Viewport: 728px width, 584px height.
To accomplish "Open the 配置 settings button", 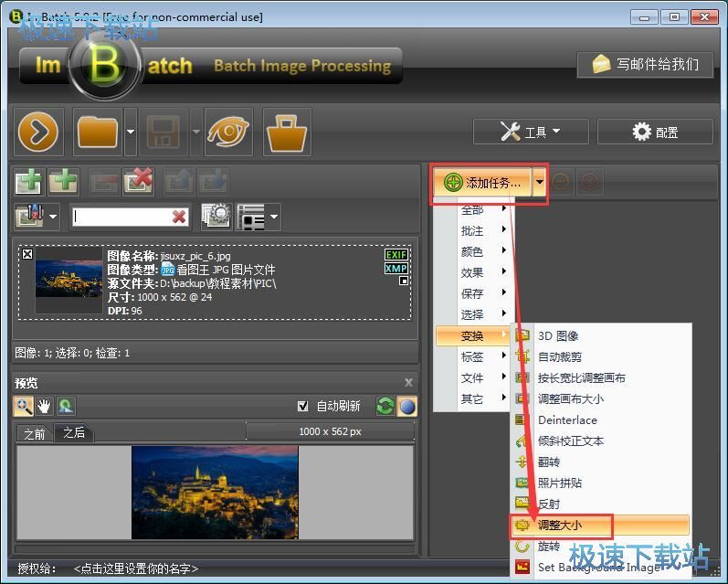I will click(655, 132).
